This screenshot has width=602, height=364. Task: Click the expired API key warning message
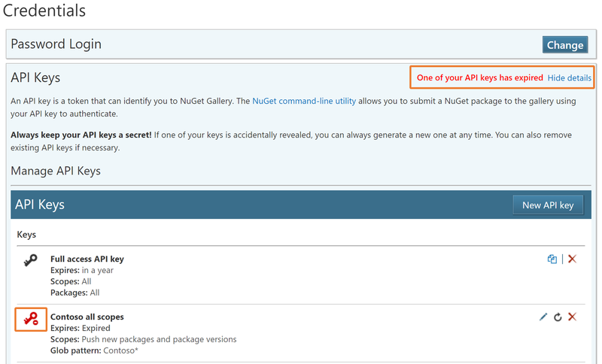pos(479,78)
